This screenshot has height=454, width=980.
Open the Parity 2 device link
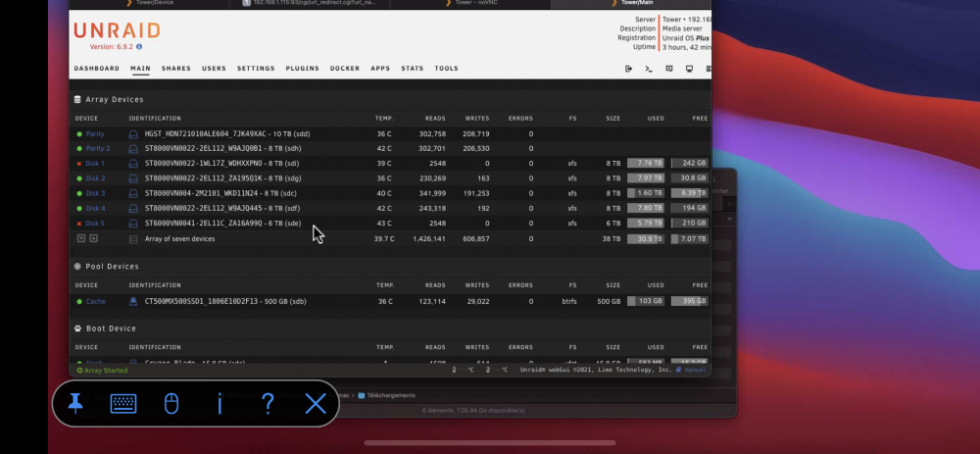coord(98,149)
